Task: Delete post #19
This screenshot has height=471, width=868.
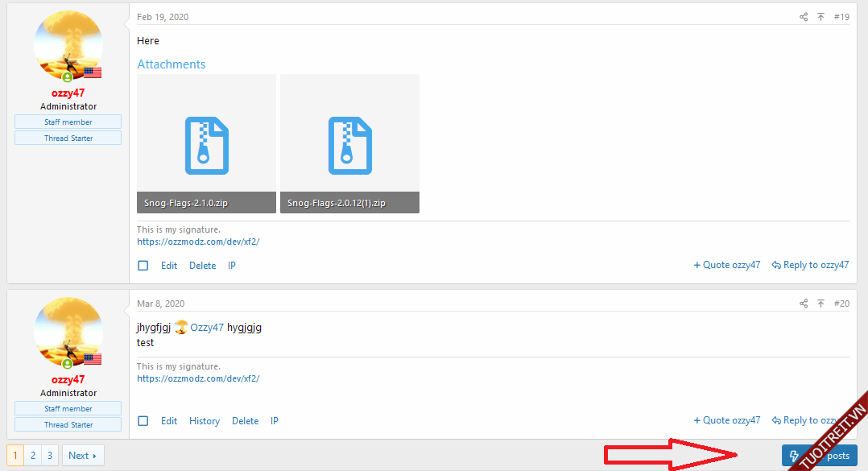Action: coord(203,266)
